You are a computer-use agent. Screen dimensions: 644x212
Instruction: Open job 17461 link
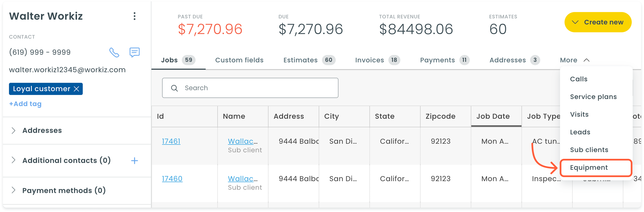pos(171,141)
